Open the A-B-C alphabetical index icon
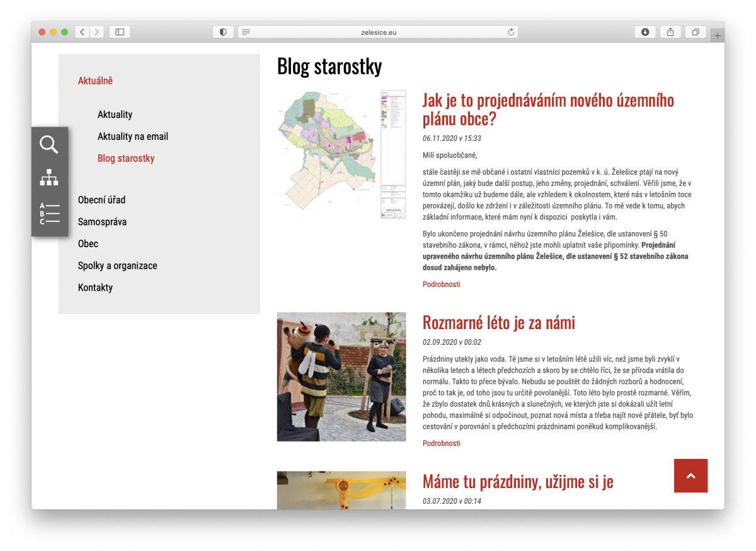The width and height of the screenshot is (756, 551). tap(49, 213)
